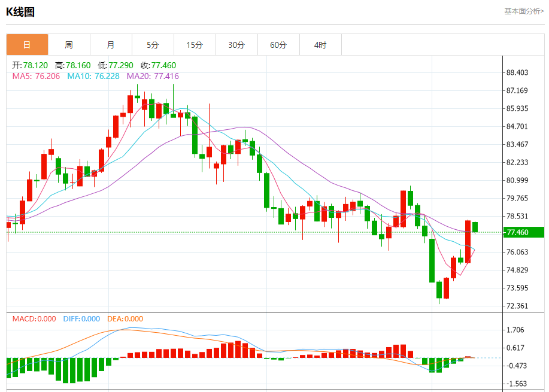Click the 73.595 price axis label

(517, 288)
